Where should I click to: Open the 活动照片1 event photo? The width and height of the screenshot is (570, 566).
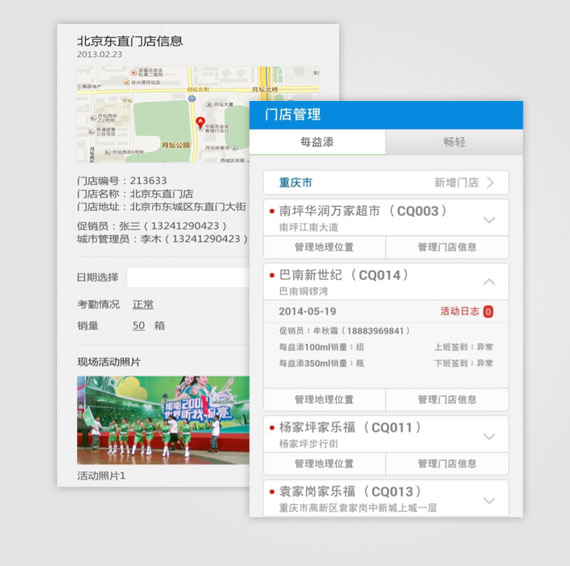pos(163,420)
